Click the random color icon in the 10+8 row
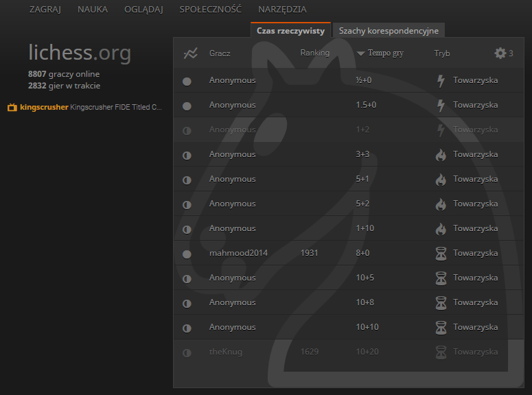532x395 pixels. [x=187, y=304]
